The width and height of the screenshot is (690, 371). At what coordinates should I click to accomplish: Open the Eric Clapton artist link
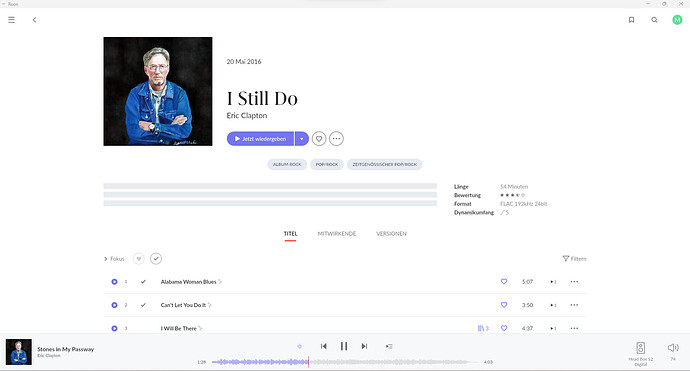247,116
